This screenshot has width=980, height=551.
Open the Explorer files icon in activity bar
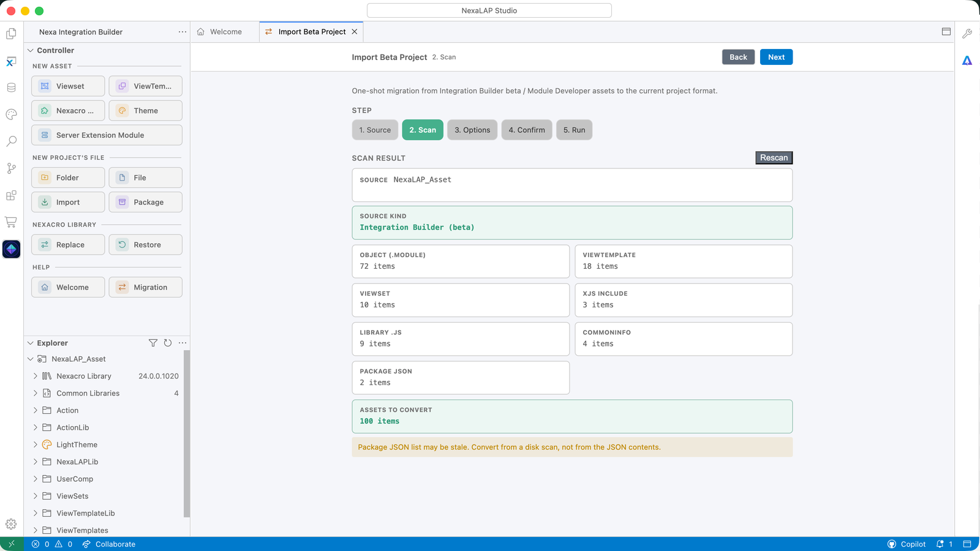tap(11, 34)
